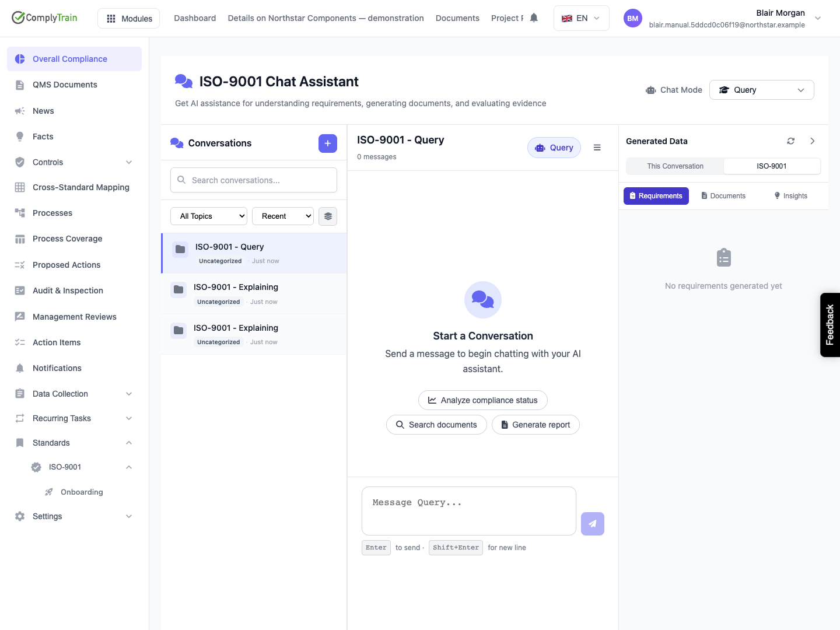
Task: Open the Chat Mode Query dropdown
Action: 761,90
